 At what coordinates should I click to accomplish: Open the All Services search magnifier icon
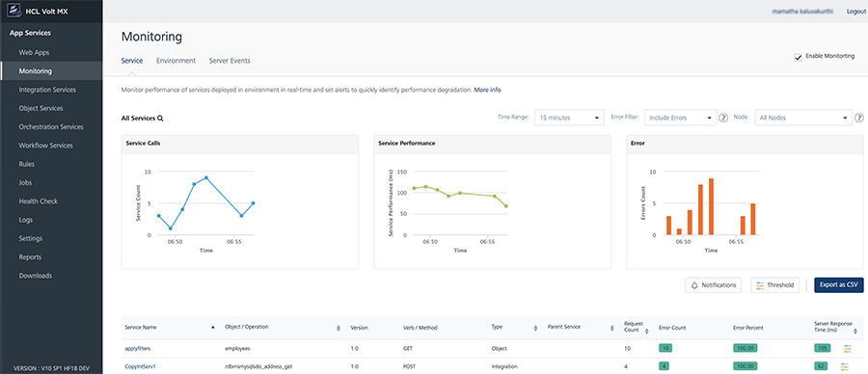pyautogui.click(x=160, y=119)
